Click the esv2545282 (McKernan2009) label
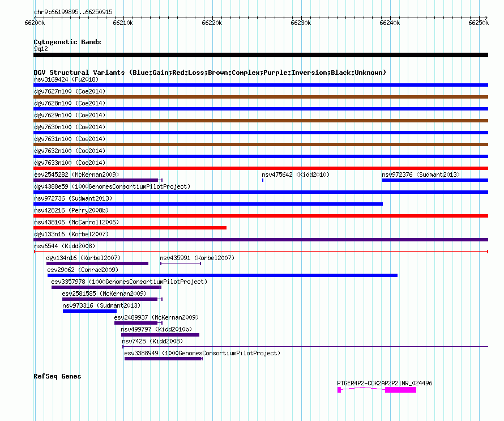Screen dimensions: 504x421 click(x=76, y=175)
